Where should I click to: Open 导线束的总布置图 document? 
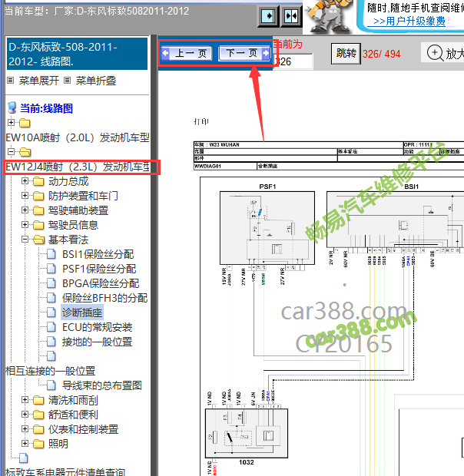102,385
